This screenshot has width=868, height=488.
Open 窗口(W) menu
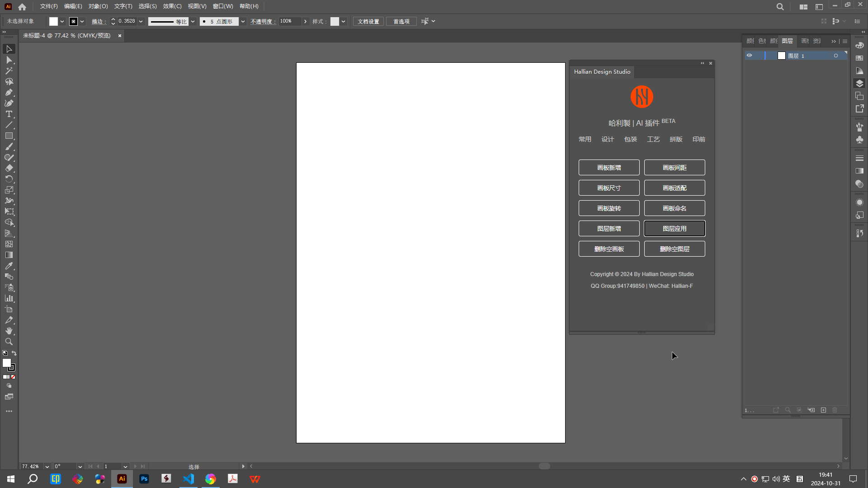pos(223,6)
